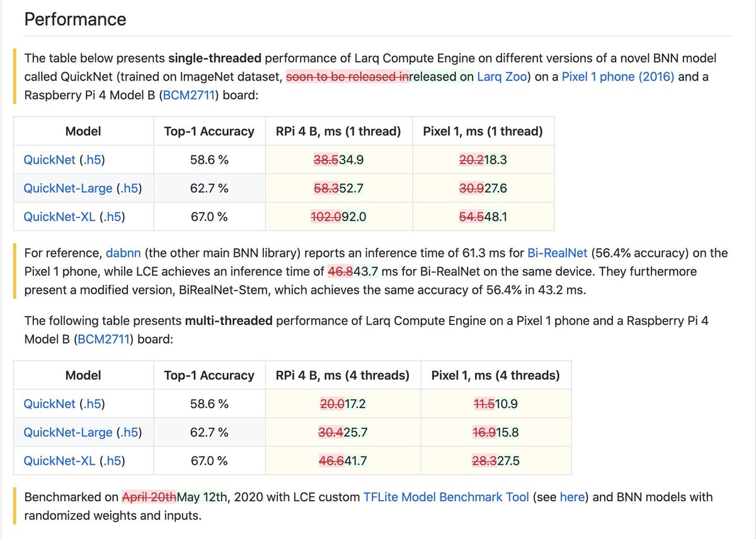The height and width of the screenshot is (539, 756).
Task: Click 'RPi 4 B, ms (1 thread)' column header
Action: (x=339, y=131)
